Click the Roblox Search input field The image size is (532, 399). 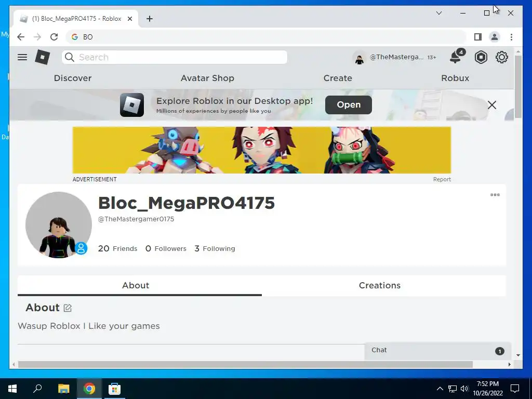175,57
